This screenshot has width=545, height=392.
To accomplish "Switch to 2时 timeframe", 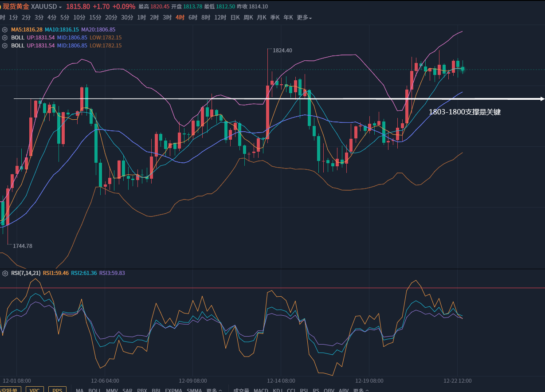I will coord(154,18).
